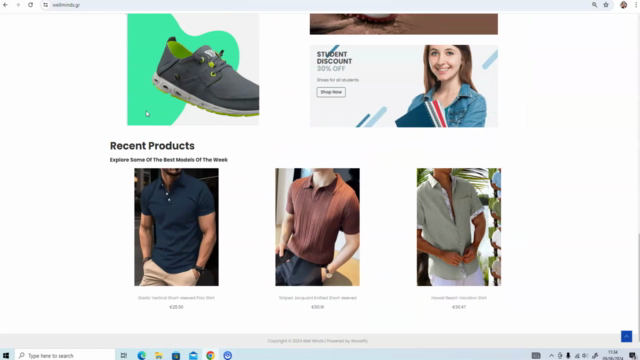Open the taskbar clock and date
The height and width of the screenshot is (360, 640).
point(613,355)
